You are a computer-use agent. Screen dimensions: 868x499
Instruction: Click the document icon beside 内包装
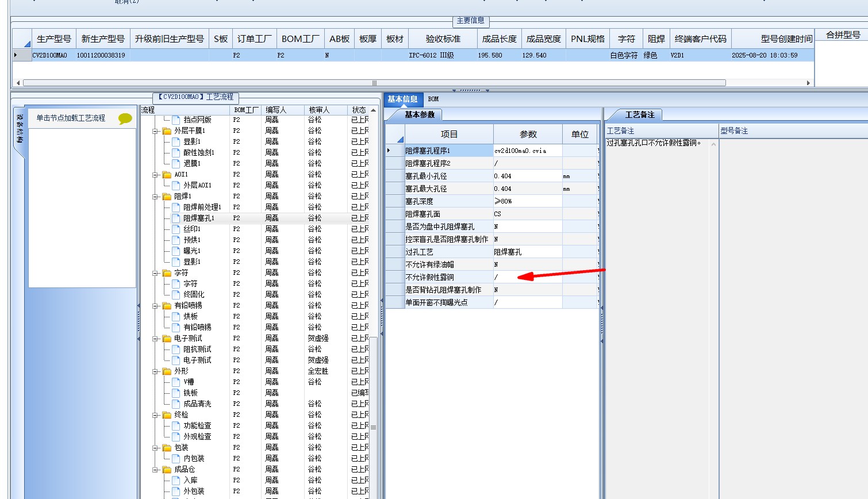pos(176,458)
